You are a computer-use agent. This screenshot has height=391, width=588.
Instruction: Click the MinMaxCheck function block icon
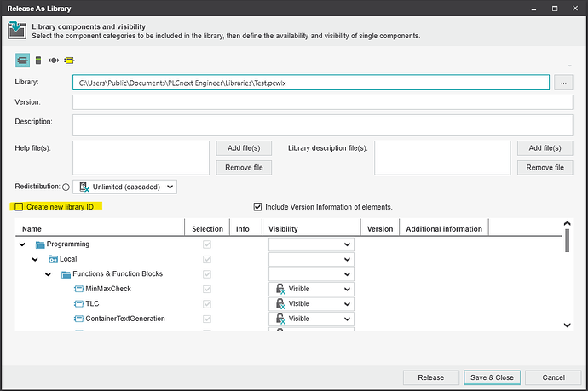(78, 289)
